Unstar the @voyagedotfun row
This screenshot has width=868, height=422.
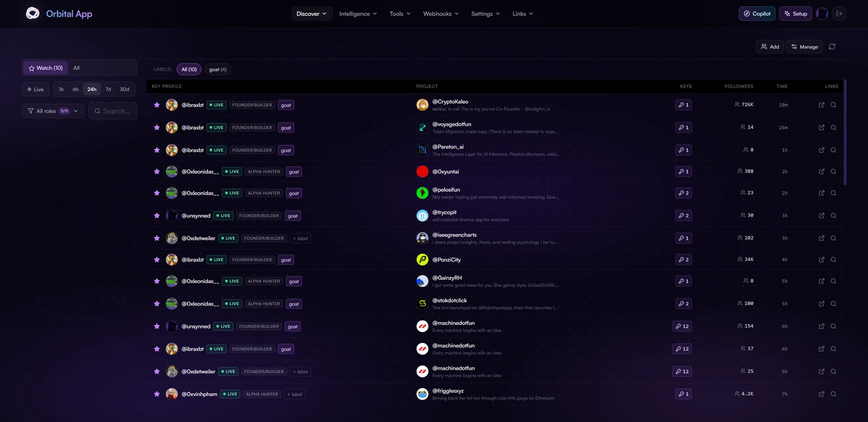pyautogui.click(x=157, y=127)
